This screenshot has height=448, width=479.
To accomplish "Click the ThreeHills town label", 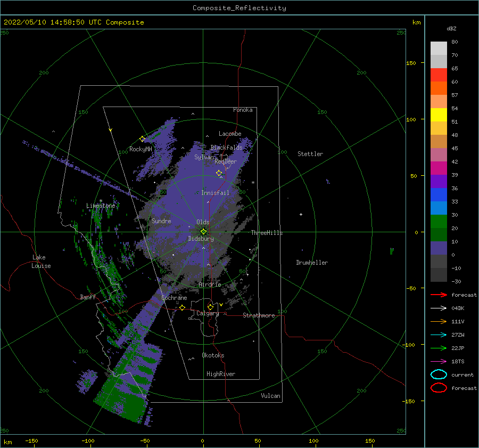I will coord(267,233).
